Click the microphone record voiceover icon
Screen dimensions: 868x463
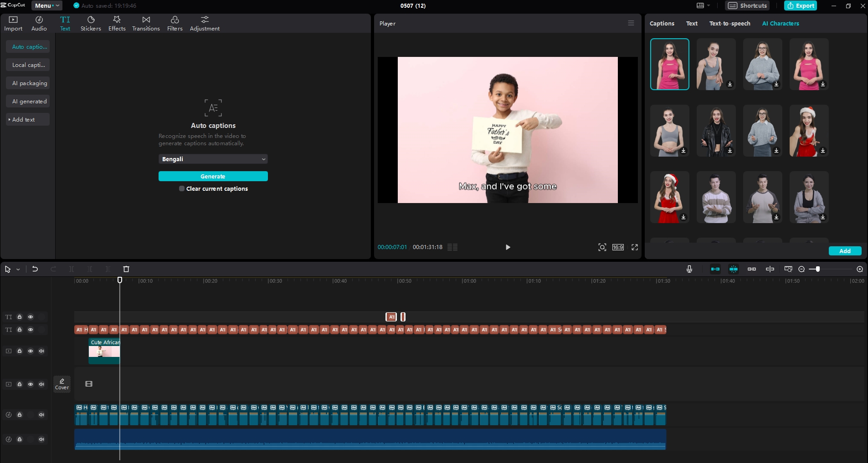pos(689,269)
